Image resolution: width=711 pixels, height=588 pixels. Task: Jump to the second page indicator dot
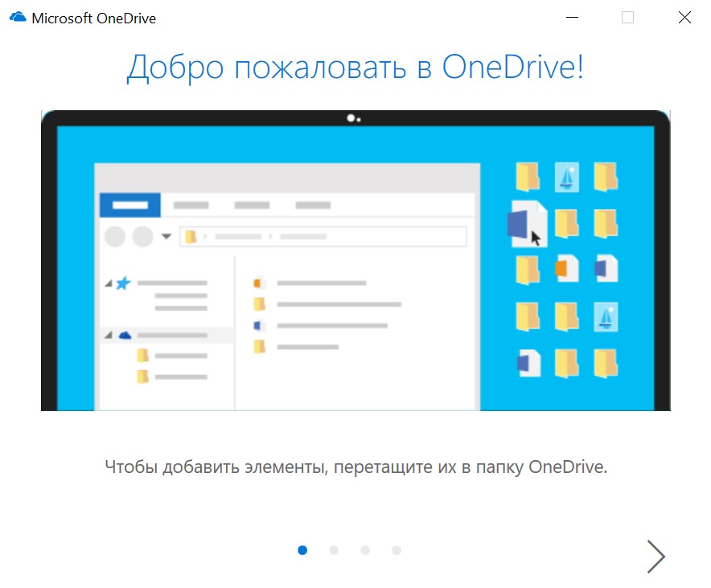click(x=334, y=550)
